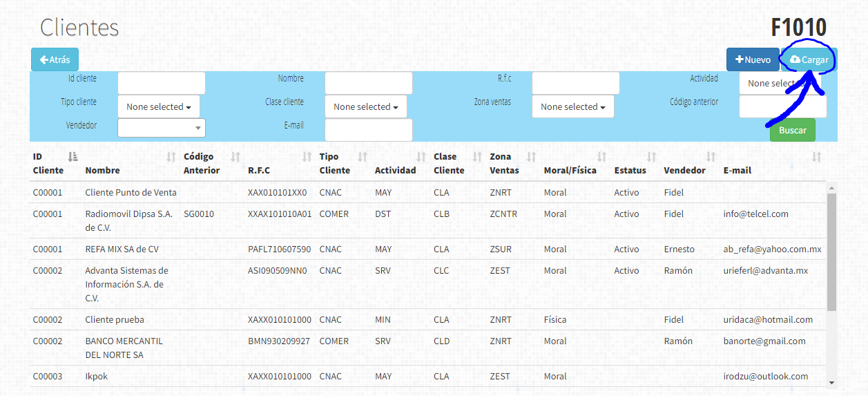Click RFC value XAX010101XX0

tap(278, 192)
